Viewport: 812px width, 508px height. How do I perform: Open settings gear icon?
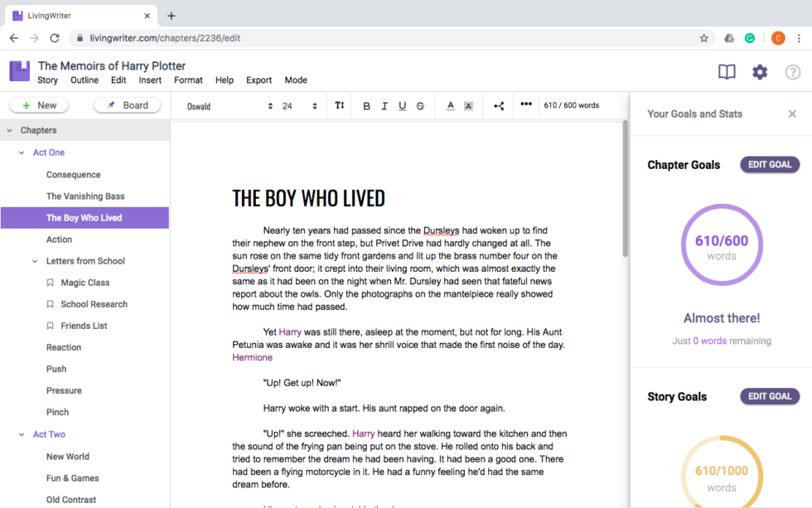click(x=760, y=72)
